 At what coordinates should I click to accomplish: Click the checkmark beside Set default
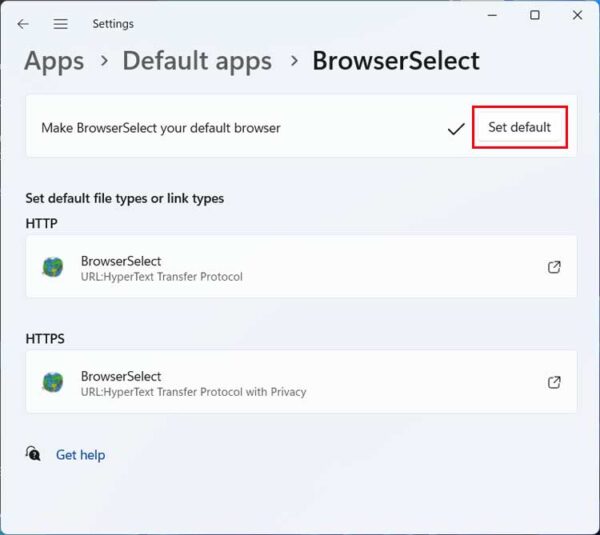pyautogui.click(x=456, y=129)
